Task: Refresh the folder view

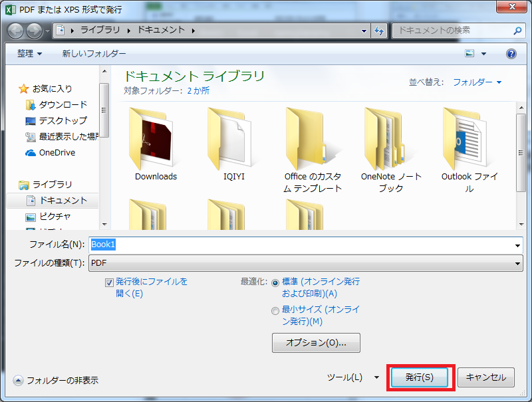Action: tap(378, 31)
